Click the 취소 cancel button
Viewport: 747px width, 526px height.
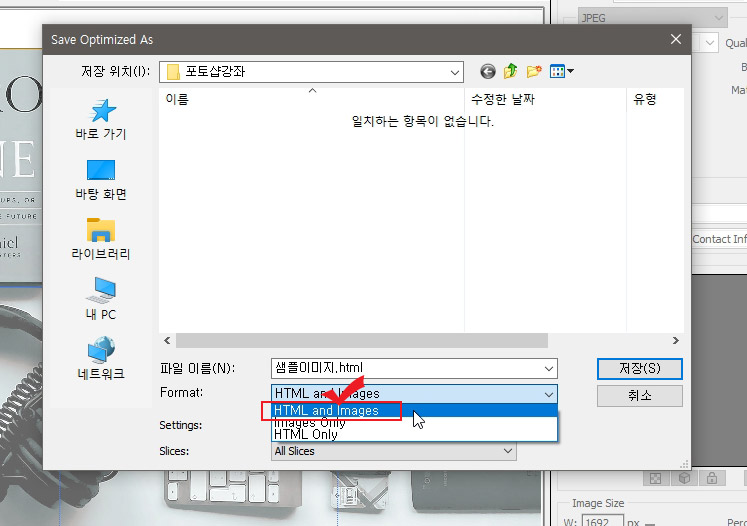pos(639,395)
